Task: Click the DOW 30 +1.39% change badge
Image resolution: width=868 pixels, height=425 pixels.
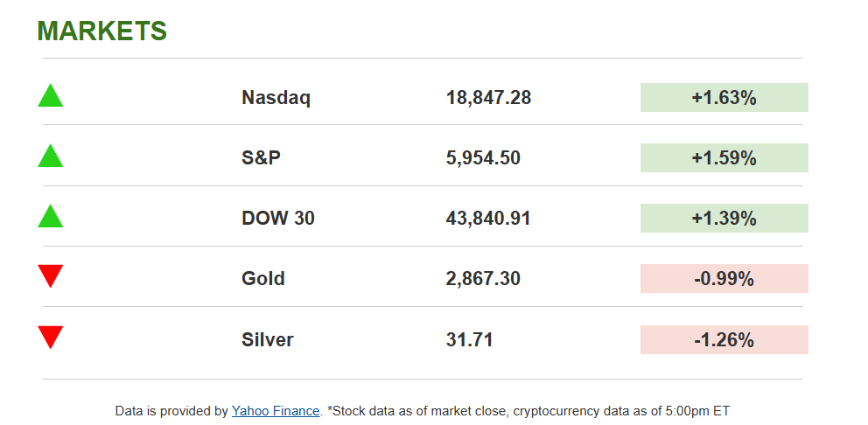Action: click(724, 219)
